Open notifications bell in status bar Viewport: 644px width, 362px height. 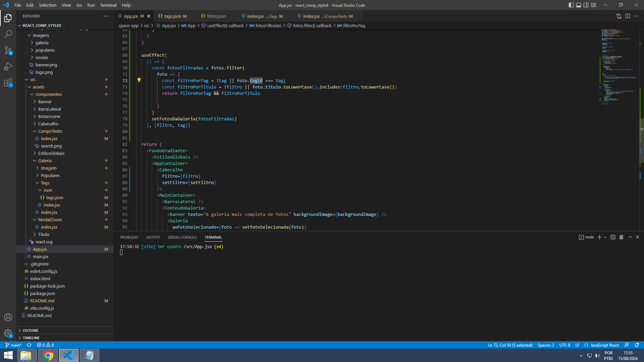(637, 345)
